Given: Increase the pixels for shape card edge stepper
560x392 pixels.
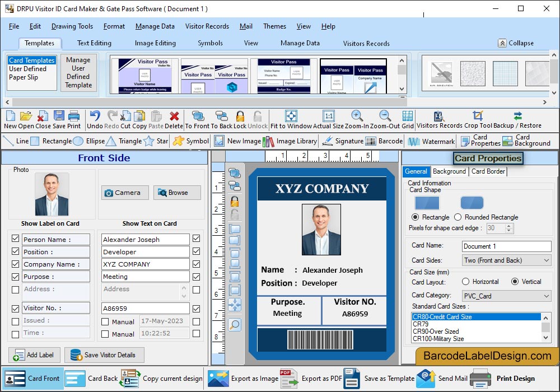Looking at the screenshot, I should coord(509,226).
